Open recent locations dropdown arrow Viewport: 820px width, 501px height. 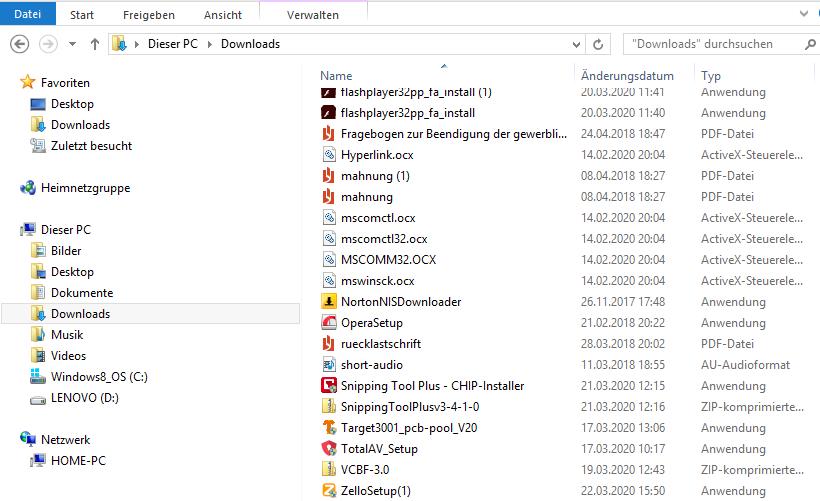click(73, 44)
